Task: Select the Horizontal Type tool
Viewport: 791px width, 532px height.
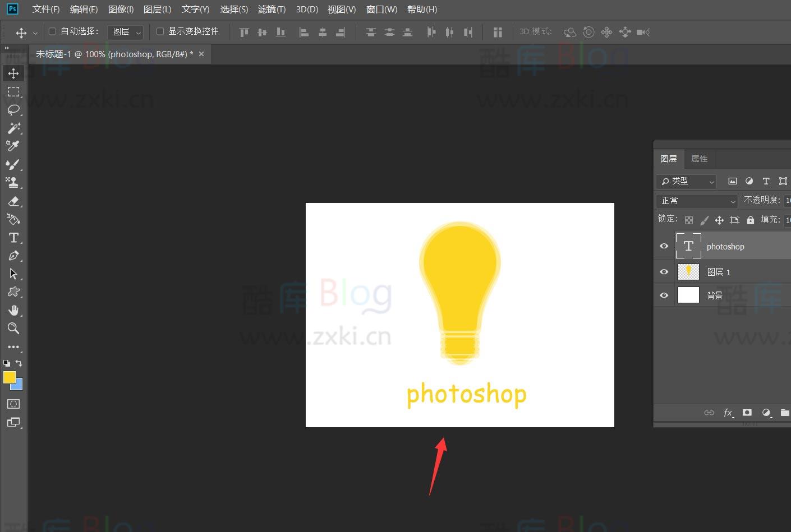Action: pos(13,238)
